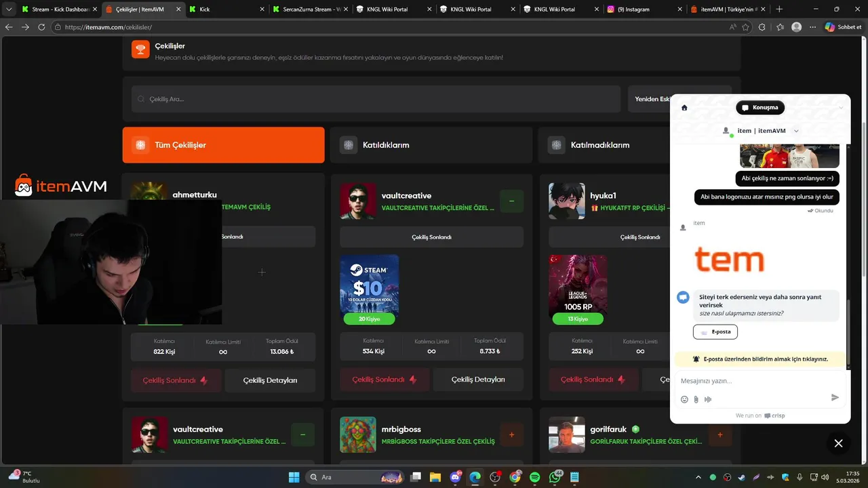Switch to the Konuşma chat tab

pyautogui.click(x=760, y=108)
